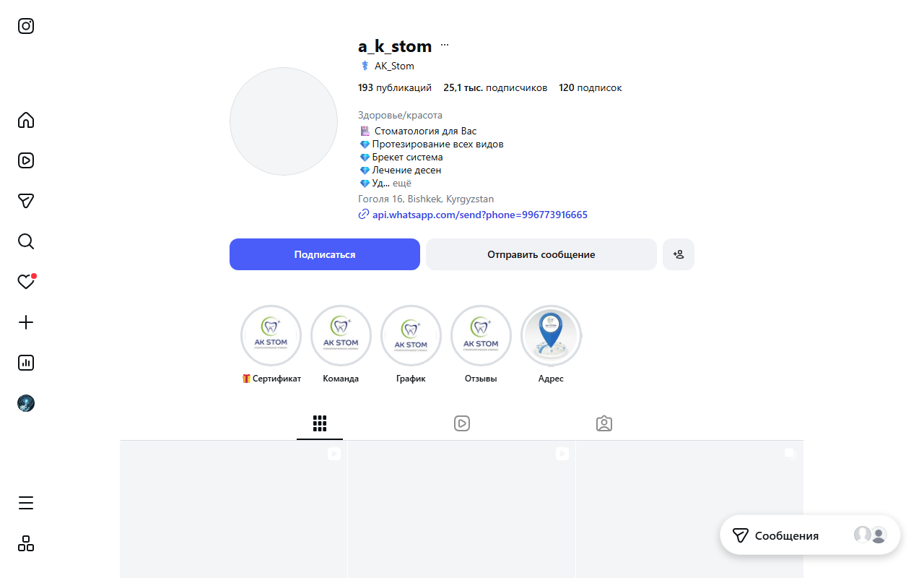924x578 pixels.
Task: Open the Tagged posts tab
Action: click(603, 423)
